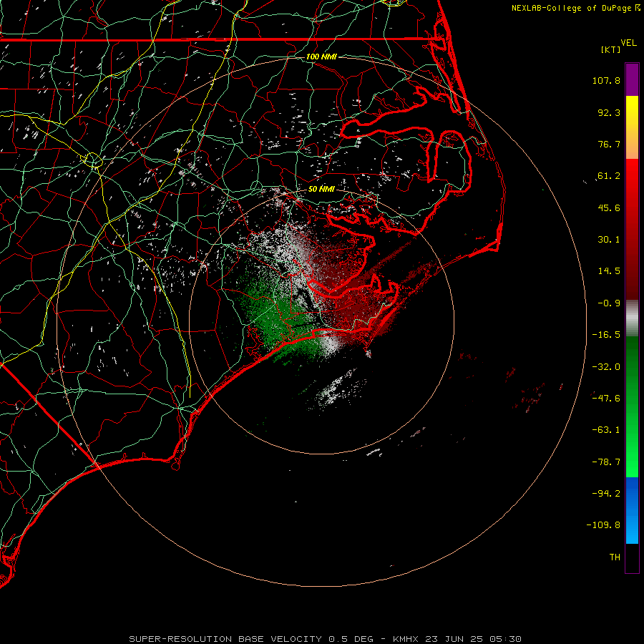Select the -0.9 legend value
This screenshot has height=644, width=644.
click(x=609, y=303)
